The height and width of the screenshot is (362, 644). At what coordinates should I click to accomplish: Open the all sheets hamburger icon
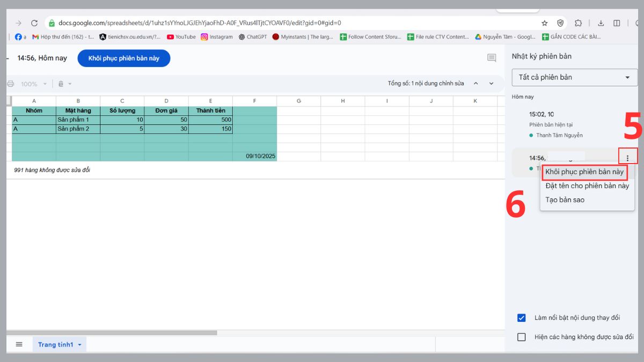pos(19,344)
